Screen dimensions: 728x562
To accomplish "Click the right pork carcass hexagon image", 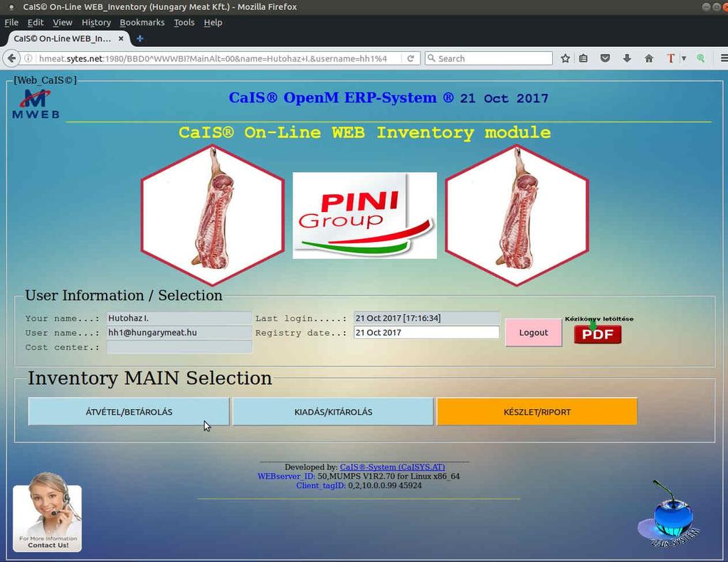I will pyautogui.click(x=517, y=215).
